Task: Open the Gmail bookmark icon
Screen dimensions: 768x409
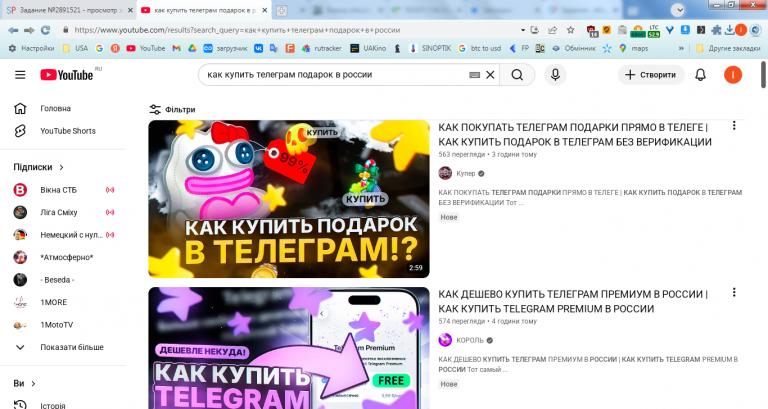Action: [x=177, y=48]
